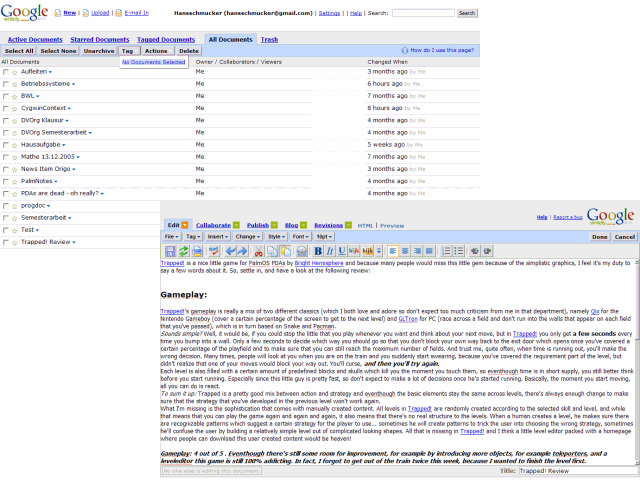Image resolution: width=640 pixels, height=480 pixels.
Task: Click the help icon beside 'How do I use this page?'
Action: pyautogui.click(x=404, y=50)
